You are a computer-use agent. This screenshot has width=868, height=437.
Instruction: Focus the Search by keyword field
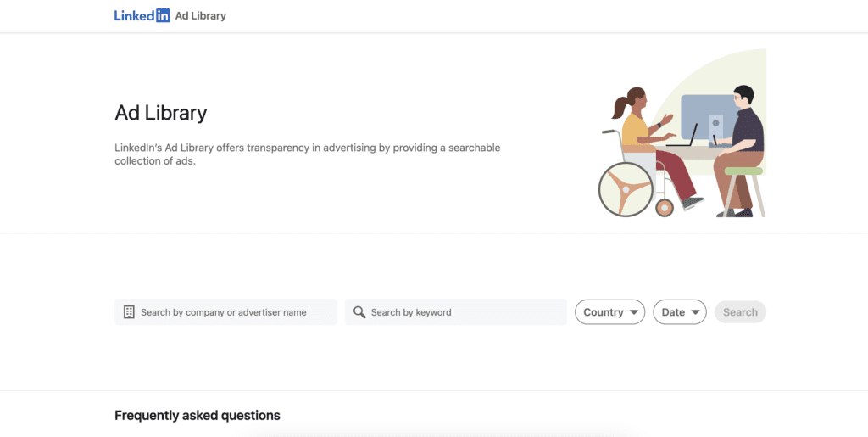[455, 311]
